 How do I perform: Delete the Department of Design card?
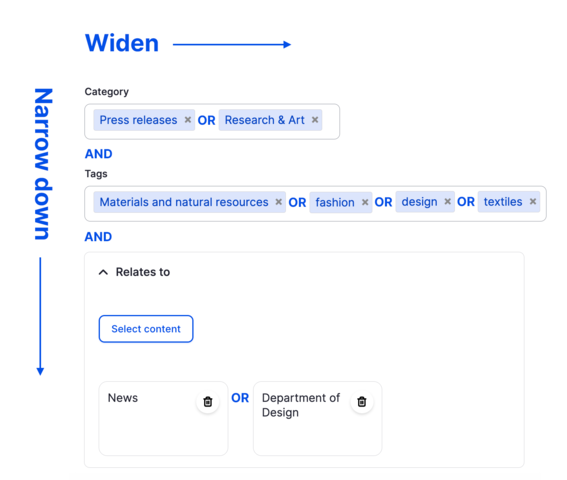362,402
